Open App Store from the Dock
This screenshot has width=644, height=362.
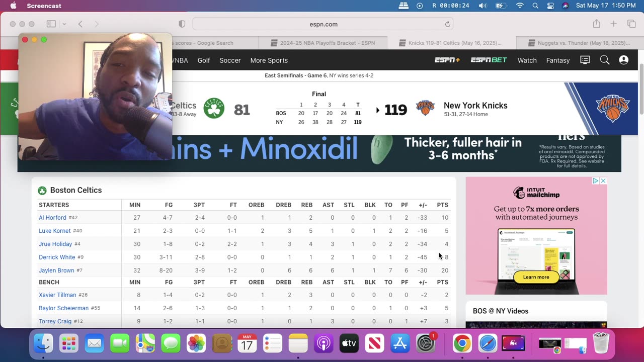[x=400, y=344]
